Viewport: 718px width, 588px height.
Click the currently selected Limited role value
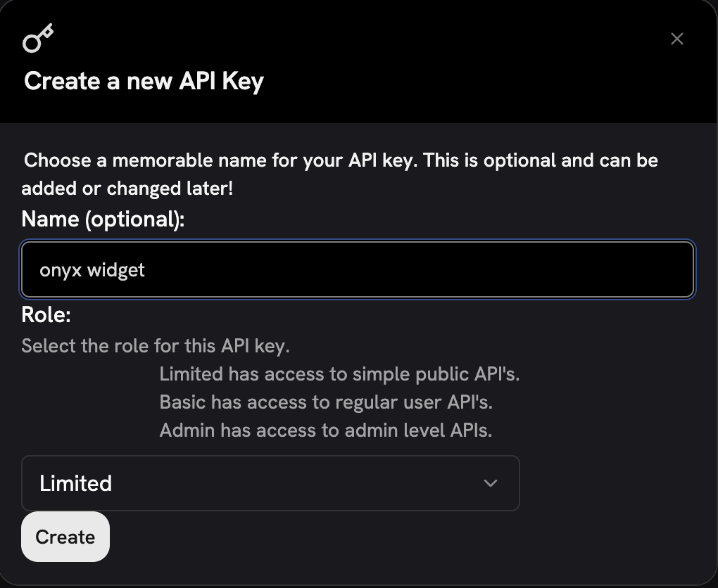75,483
